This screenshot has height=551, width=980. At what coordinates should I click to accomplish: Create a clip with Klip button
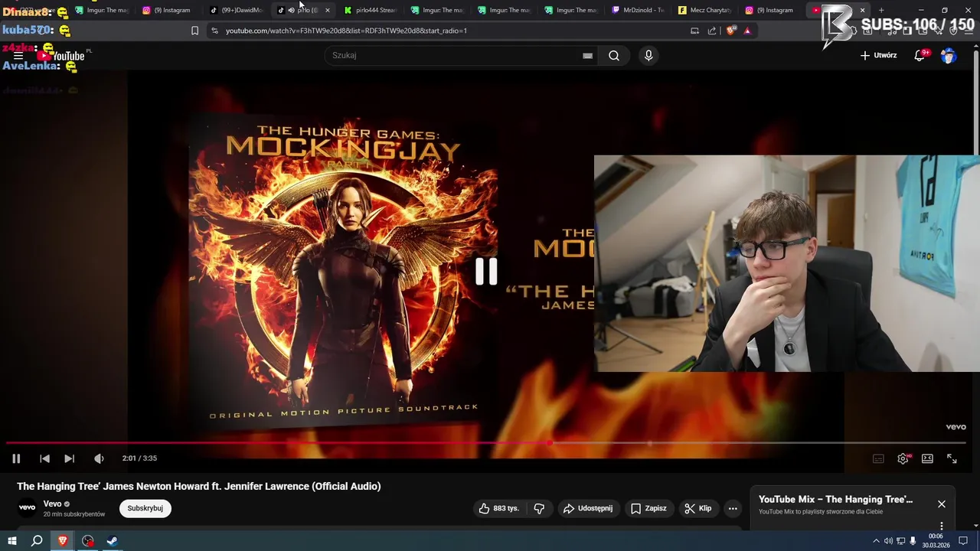click(x=697, y=508)
